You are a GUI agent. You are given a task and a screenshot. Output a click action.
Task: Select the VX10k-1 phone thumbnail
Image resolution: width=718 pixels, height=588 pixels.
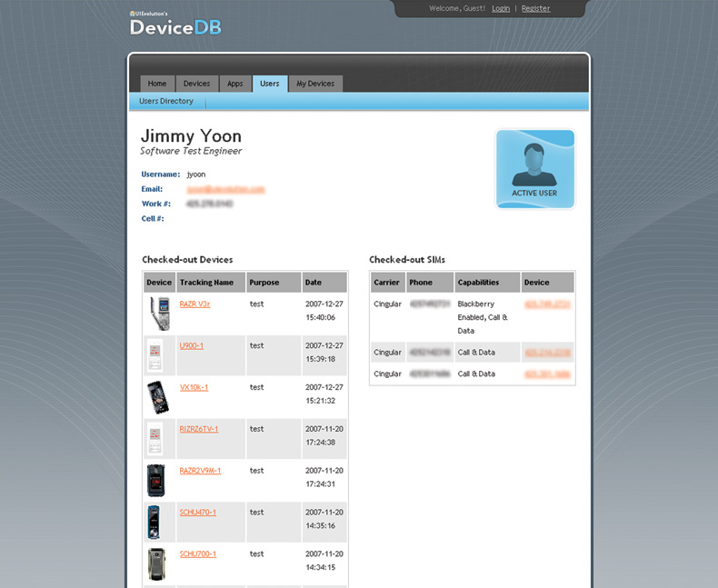coord(157,397)
